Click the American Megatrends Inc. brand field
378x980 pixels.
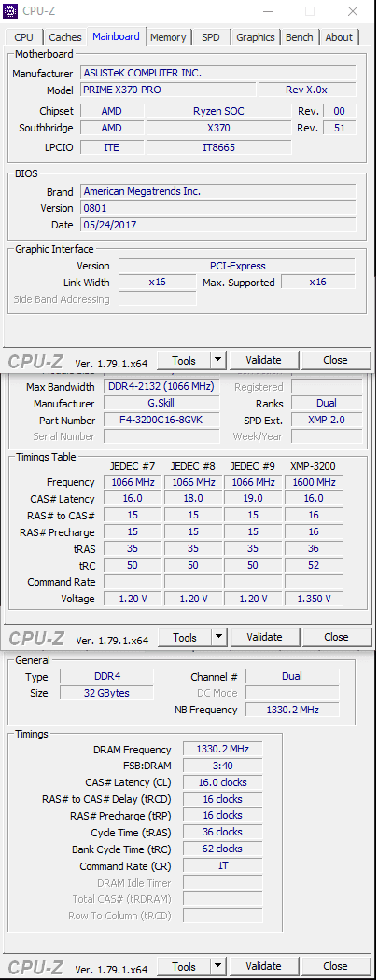click(x=218, y=191)
